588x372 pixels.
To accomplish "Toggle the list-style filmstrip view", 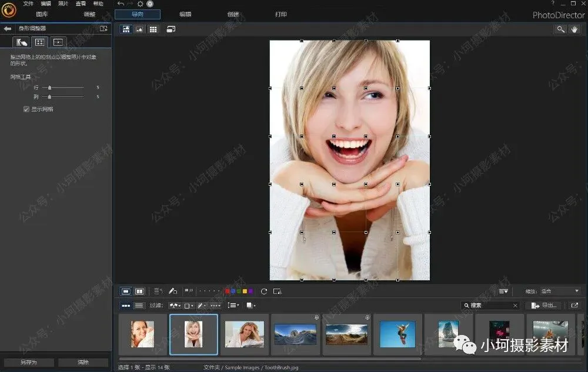I will pos(139,306).
